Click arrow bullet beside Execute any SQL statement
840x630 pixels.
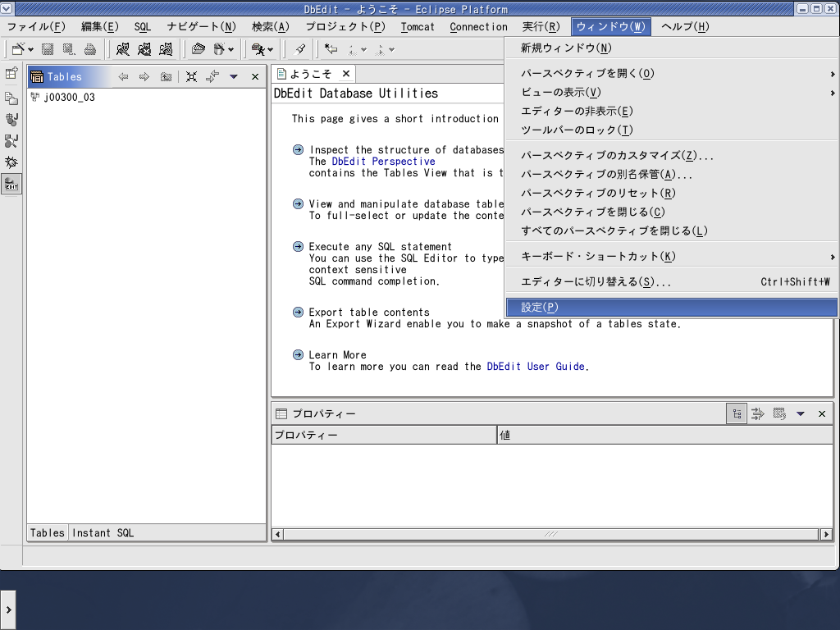[x=298, y=246]
